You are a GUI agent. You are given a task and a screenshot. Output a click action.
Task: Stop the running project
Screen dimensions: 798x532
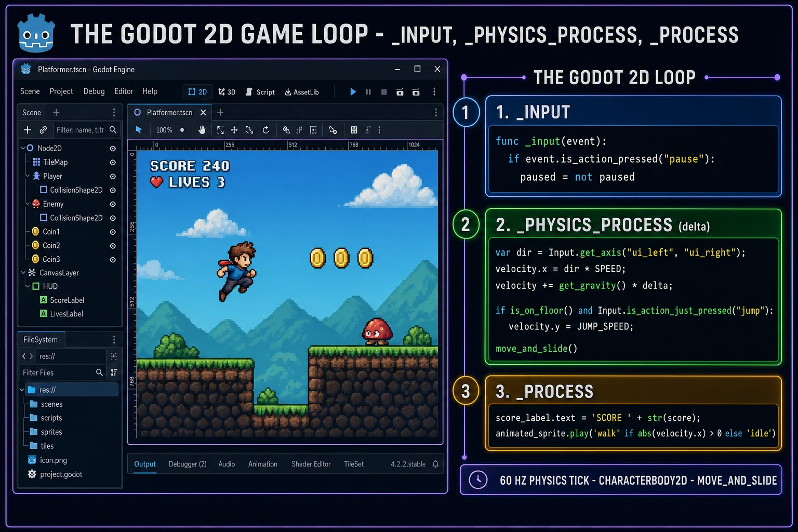[x=384, y=92]
